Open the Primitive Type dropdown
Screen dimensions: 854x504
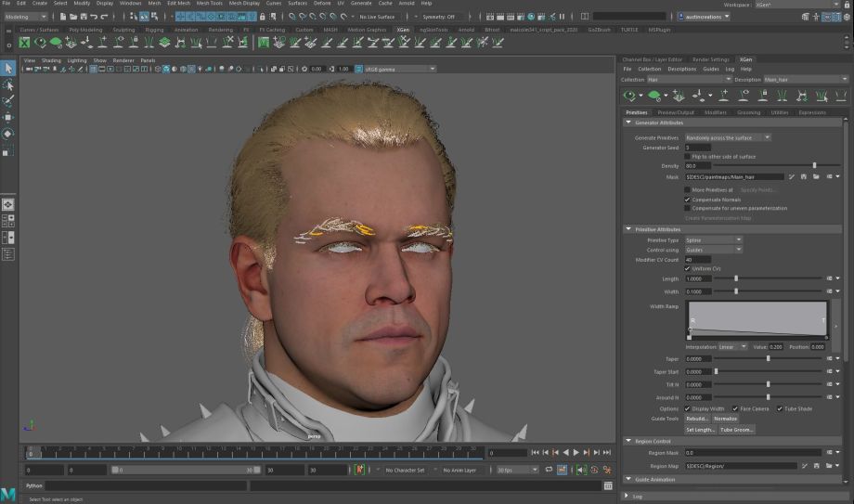(x=713, y=239)
